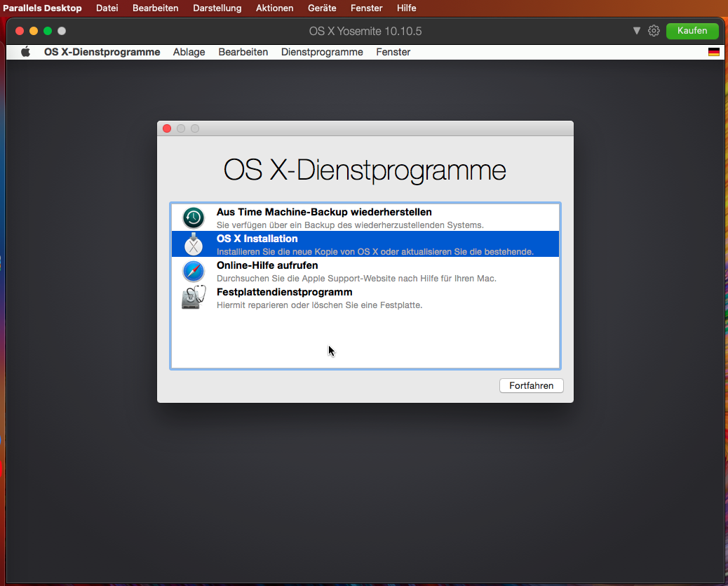Open the Ablage menu
Viewport: 728px width, 586px height.
189,52
